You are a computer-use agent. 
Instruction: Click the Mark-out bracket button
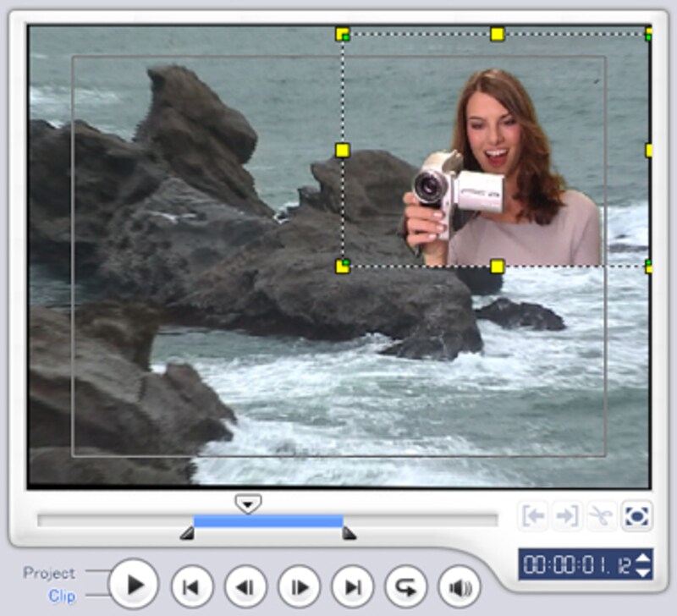pyautogui.click(x=566, y=515)
